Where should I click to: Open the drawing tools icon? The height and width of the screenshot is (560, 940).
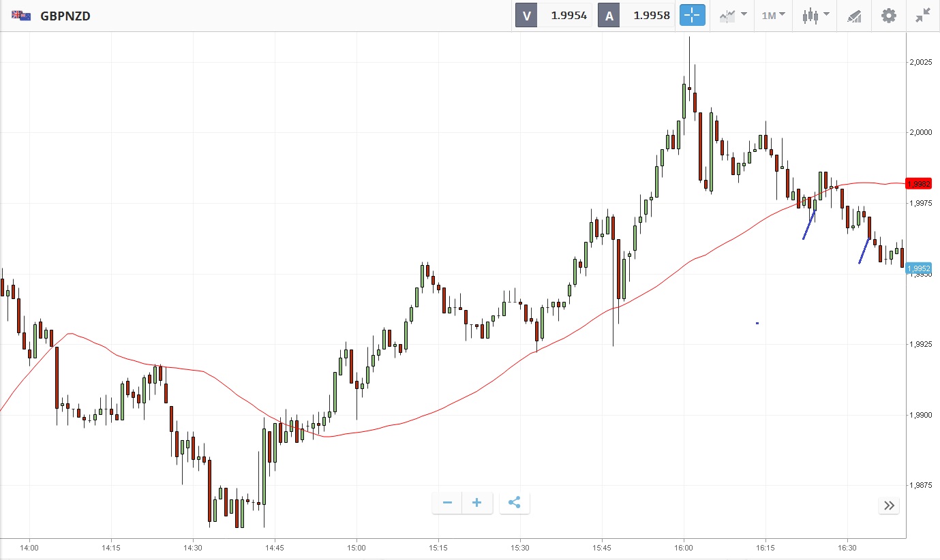[x=854, y=16]
